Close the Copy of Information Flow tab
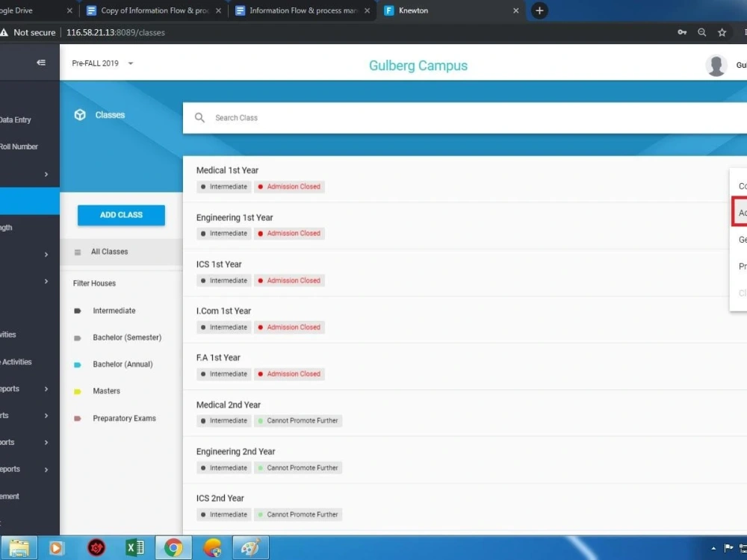The image size is (747, 560). coord(218,10)
